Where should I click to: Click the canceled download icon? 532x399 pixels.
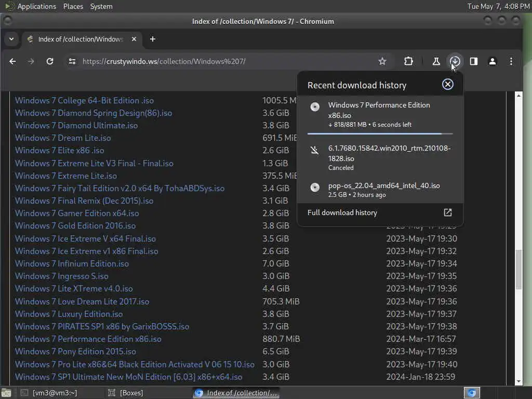pos(315,150)
